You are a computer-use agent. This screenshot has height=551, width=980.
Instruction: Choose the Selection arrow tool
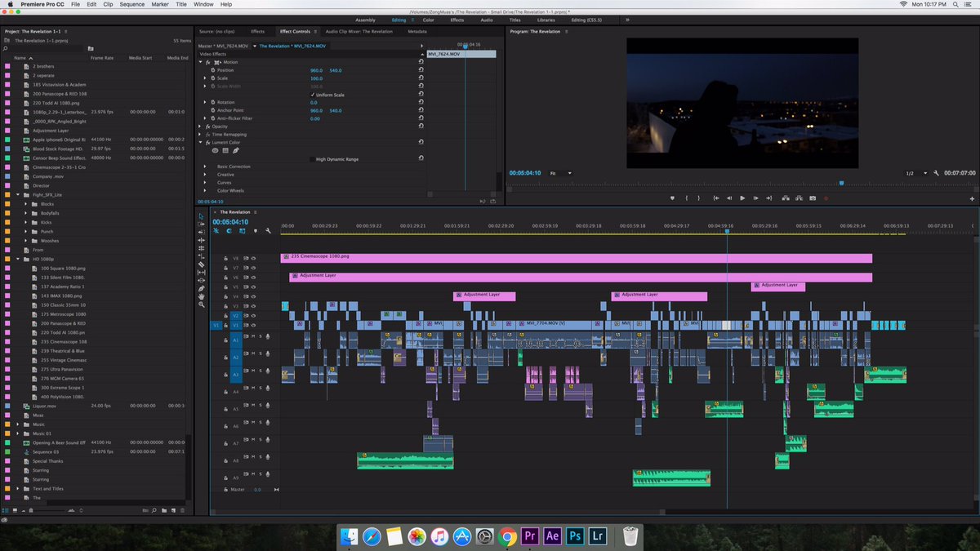point(201,216)
